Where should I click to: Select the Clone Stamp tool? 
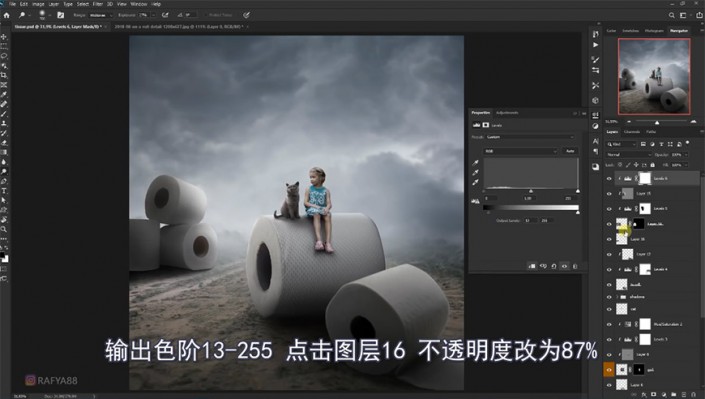point(4,123)
